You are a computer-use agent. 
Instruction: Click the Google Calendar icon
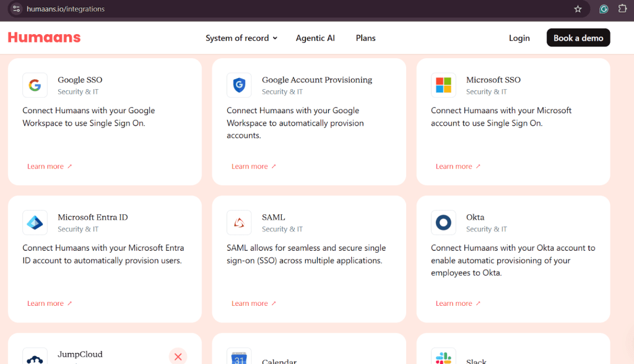pyautogui.click(x=239, y=358)
